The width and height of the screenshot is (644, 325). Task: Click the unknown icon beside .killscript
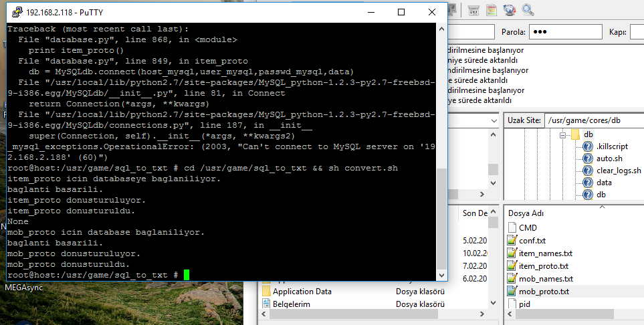tap(588, 146)
